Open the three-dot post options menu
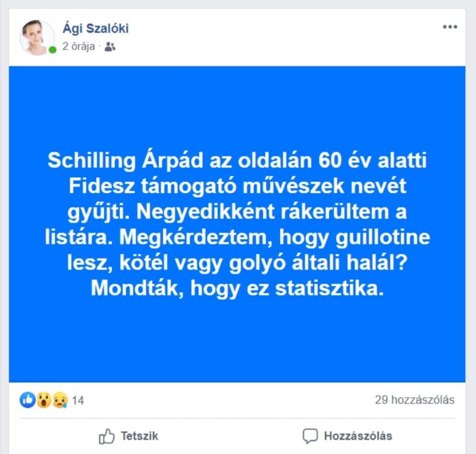The width and height of the screenshot is (476, 454). [450, 27]
